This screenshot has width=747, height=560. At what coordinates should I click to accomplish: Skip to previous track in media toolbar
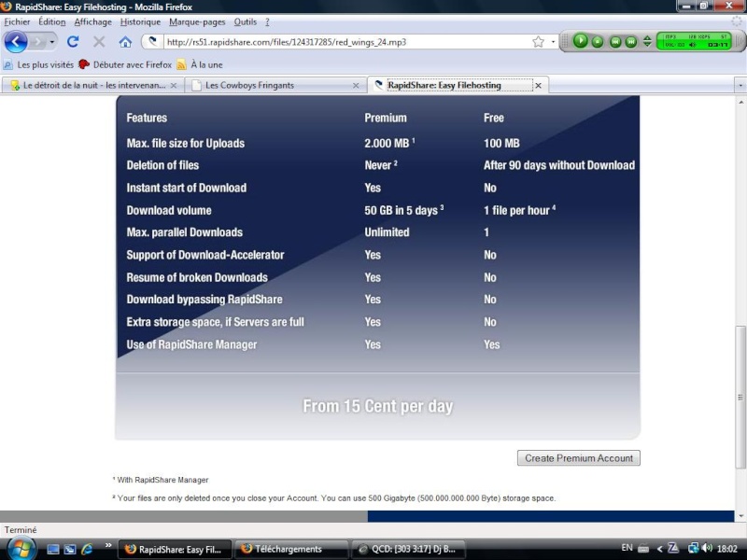click(x=615, y=42)
